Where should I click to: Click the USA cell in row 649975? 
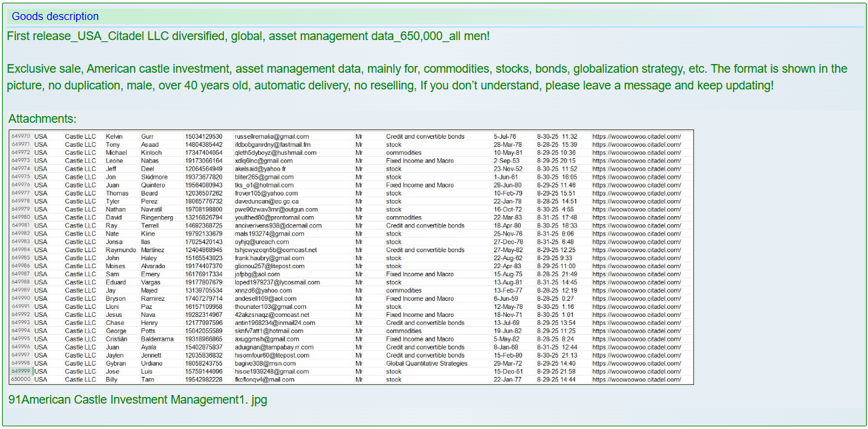click(x=41, y=177)
